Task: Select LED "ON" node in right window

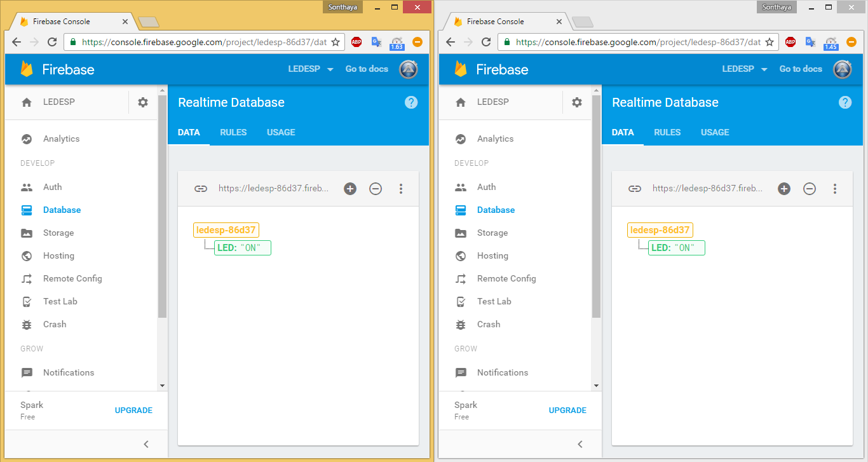Action: point(677,248)
